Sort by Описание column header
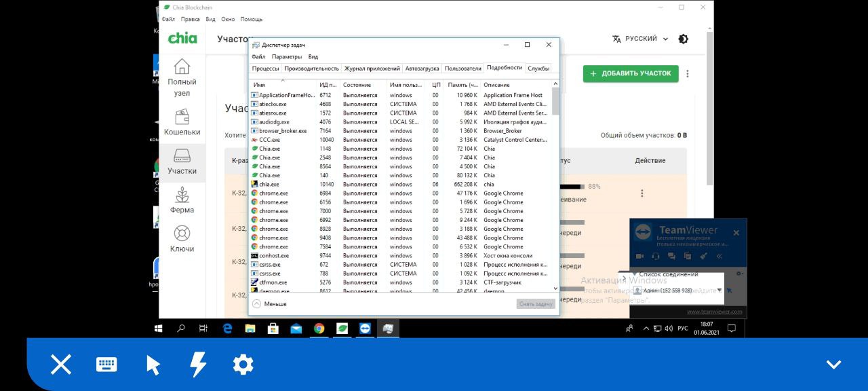The image size is (868, 391). click(x=515, y=85)
